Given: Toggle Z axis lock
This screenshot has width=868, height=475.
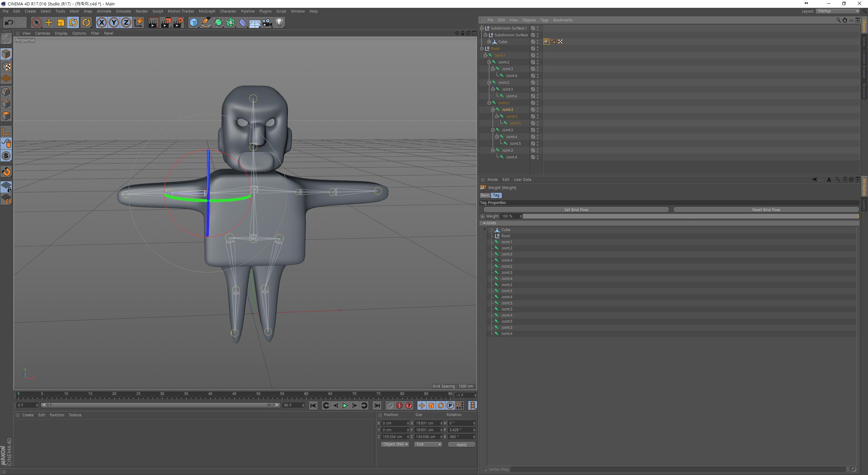Looking at the screenshot, I should tap(126, 23).
